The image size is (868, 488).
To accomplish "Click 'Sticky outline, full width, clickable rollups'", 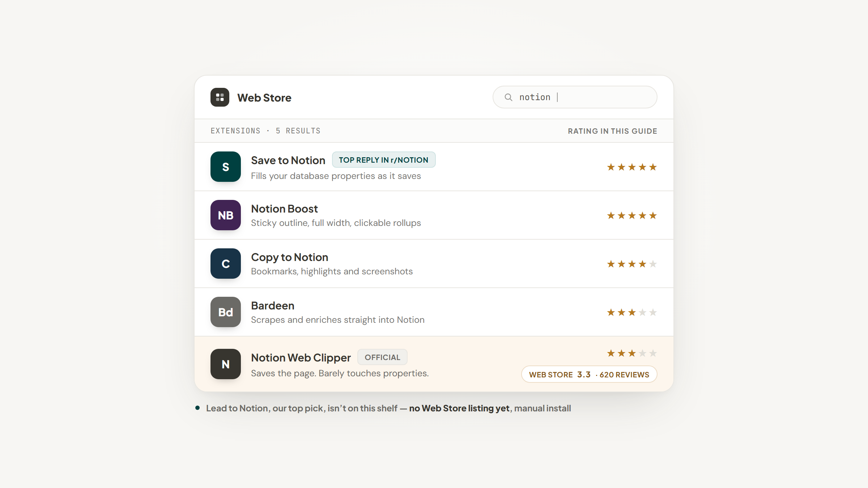I will pyautogui.click(x=336, y=223).
